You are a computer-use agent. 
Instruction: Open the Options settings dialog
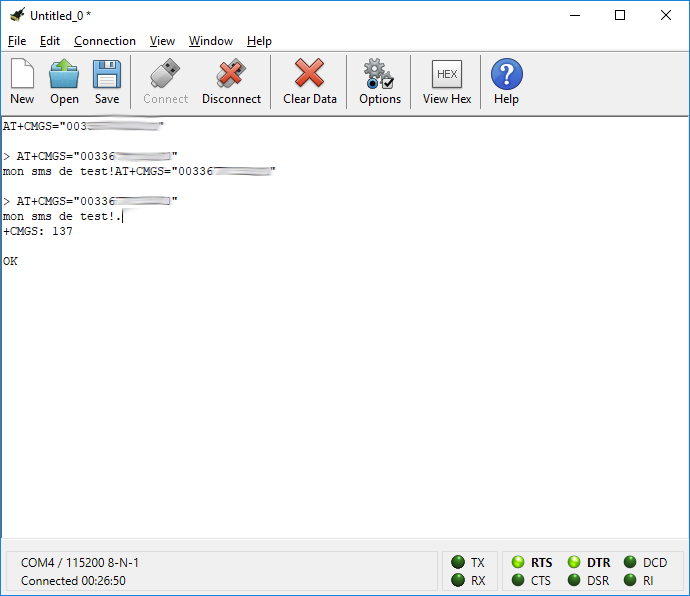[380, 81]
